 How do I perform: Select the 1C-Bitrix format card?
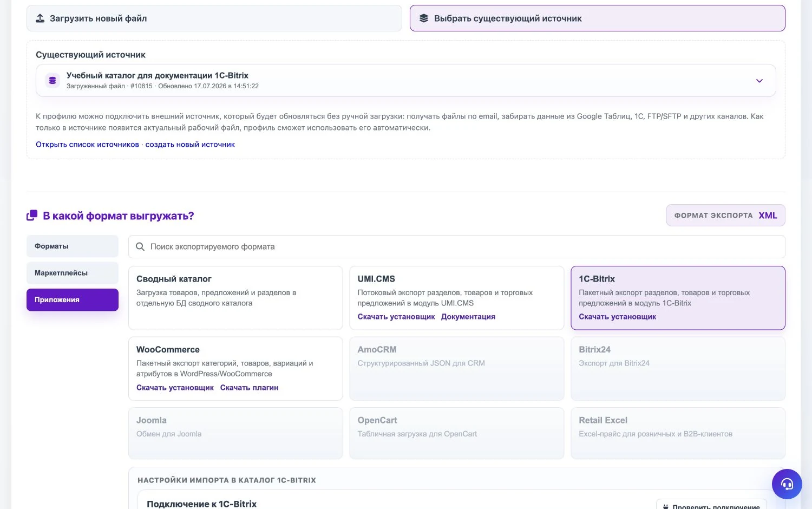(678, 298)
